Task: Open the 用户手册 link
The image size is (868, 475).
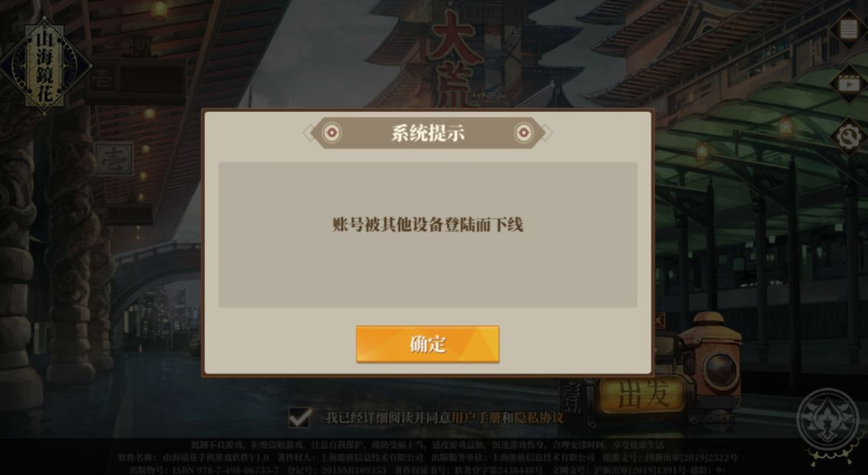Action: [476, 417]
